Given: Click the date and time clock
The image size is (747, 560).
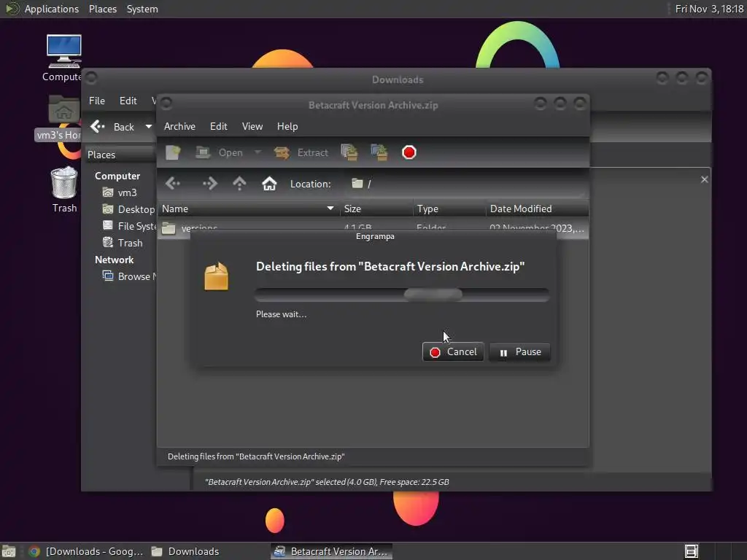Looking at the screenshot, I should coord(709,9).
